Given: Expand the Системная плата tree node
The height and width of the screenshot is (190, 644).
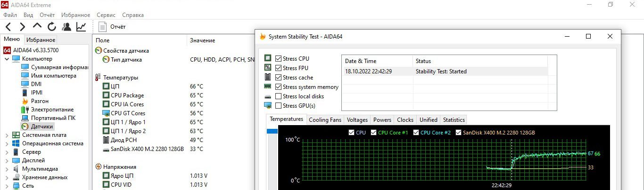Looking at the screenshot, I should pos(7,135).
